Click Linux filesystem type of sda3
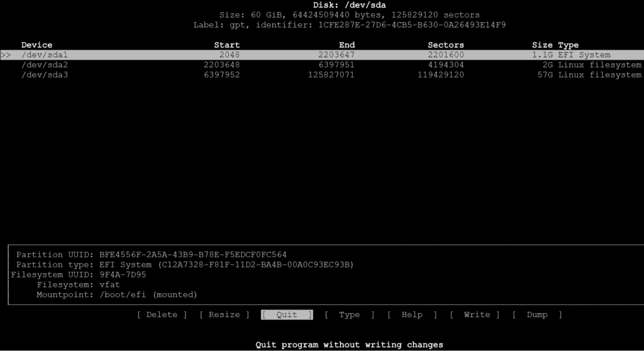This screenshot has height=351, width=644. point(599,75)
